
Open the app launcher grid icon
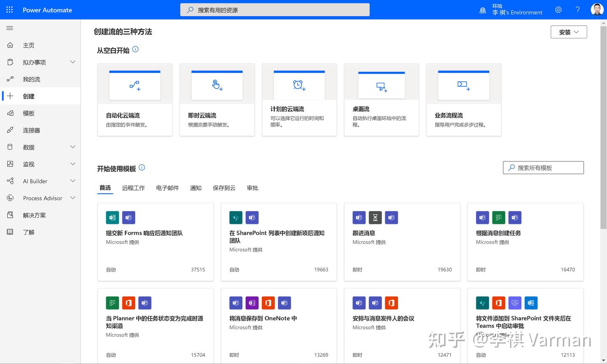tap(9, 9)
